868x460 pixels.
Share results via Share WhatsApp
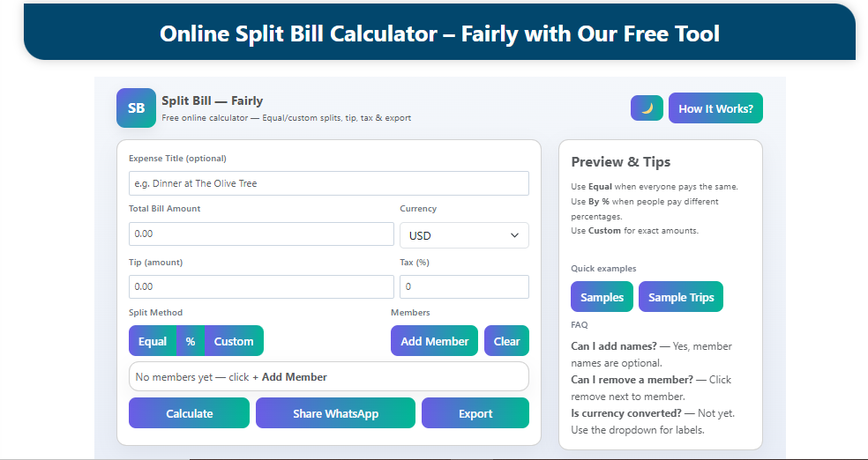[335, 413]
